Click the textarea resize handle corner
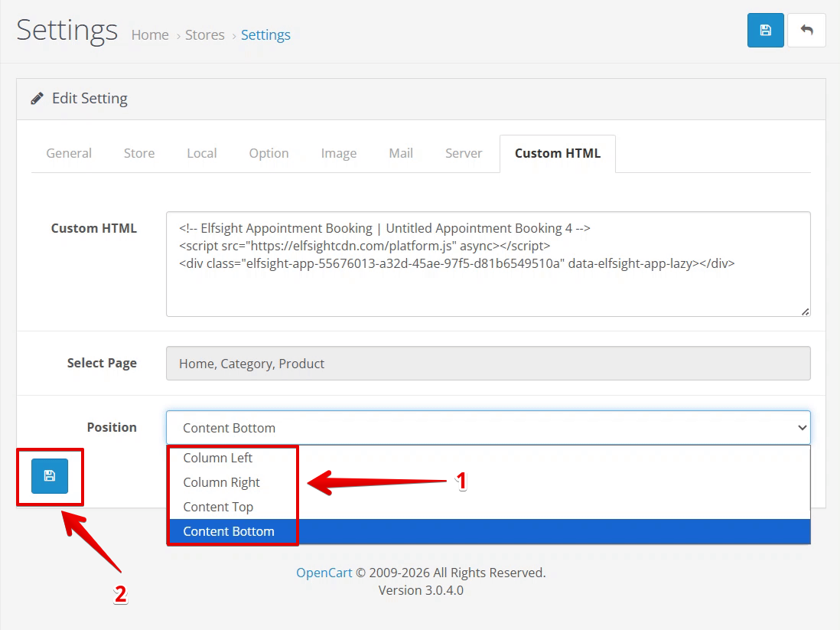This screenshot has width=840, height=630. pos(805,312)
